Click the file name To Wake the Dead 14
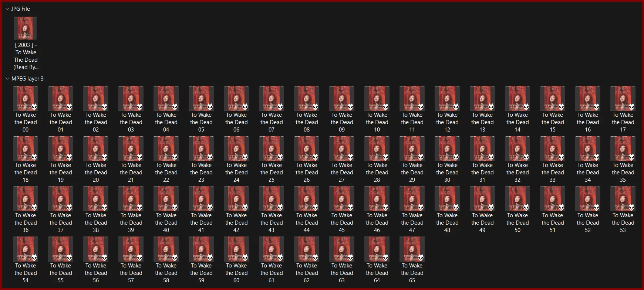 click(x=517, y=122)
